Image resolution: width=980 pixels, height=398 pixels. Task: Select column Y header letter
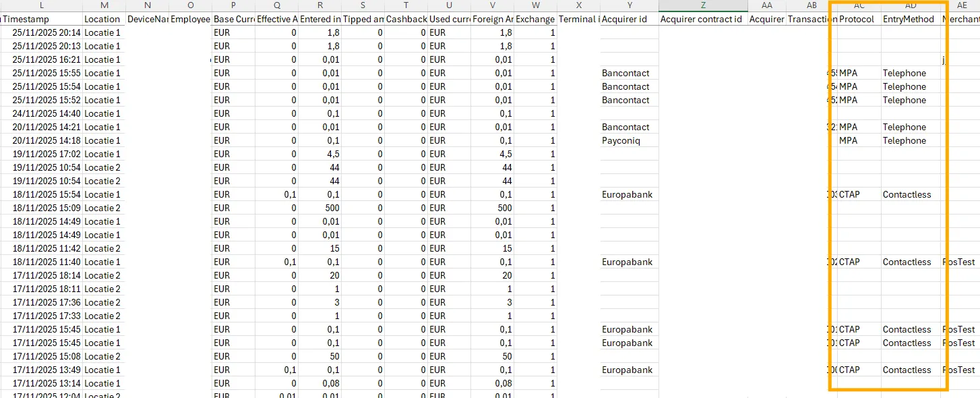(630, 5)
